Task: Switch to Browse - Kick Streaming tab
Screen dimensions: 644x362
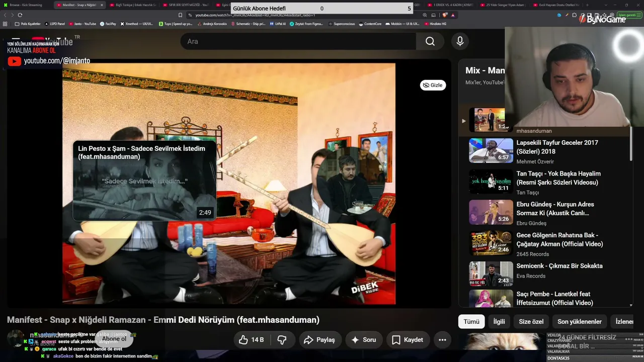Action: pyautogui.click(x=26, y=5)
